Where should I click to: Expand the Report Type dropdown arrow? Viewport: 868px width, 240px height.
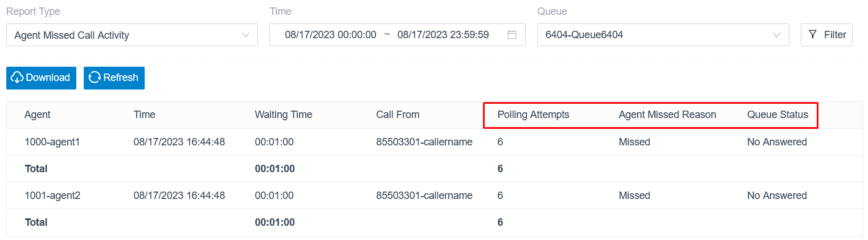pyautogui.click(x=245, y=35)
